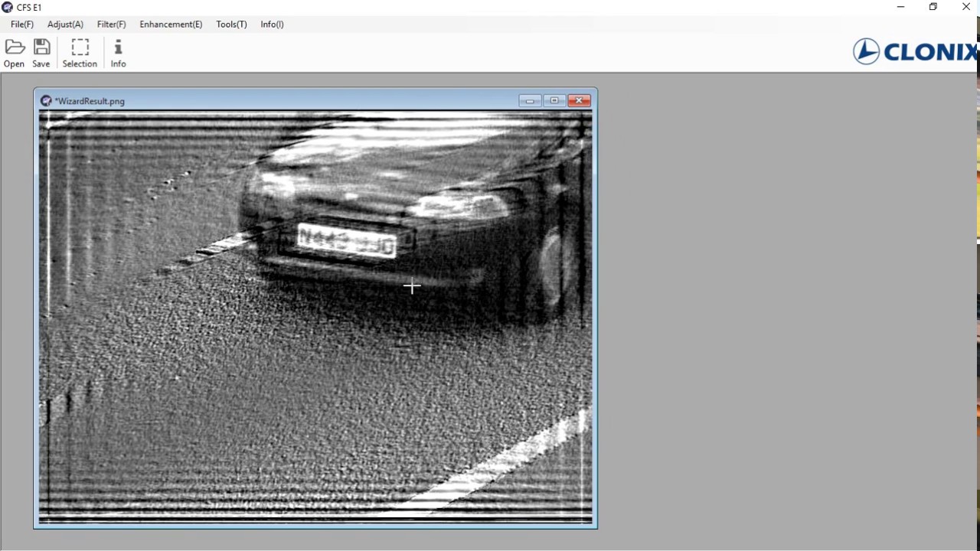
Task: Save the image with the Save icon
Action: pos(41,54)
